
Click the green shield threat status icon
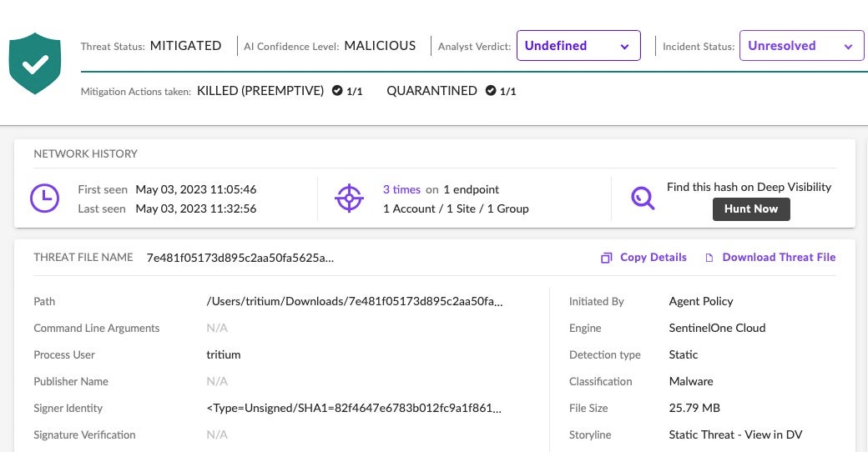(x=34, y=63)
